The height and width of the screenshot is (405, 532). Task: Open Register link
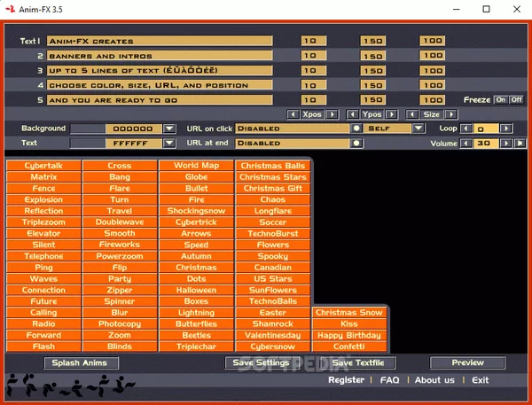point(346,380)
